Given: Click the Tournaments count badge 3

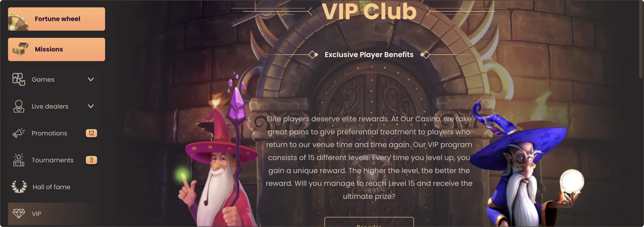Looking at the screenshot, I should click(91, 160).
